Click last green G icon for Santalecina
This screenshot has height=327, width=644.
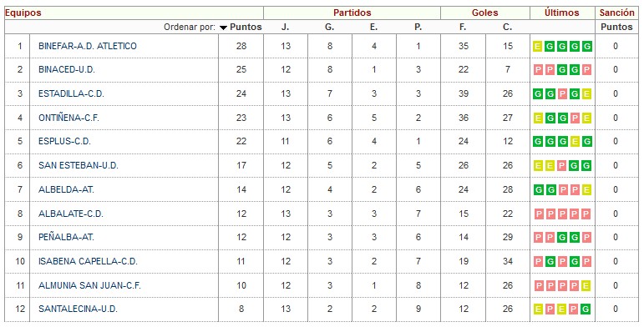click(x=587, y=309)
